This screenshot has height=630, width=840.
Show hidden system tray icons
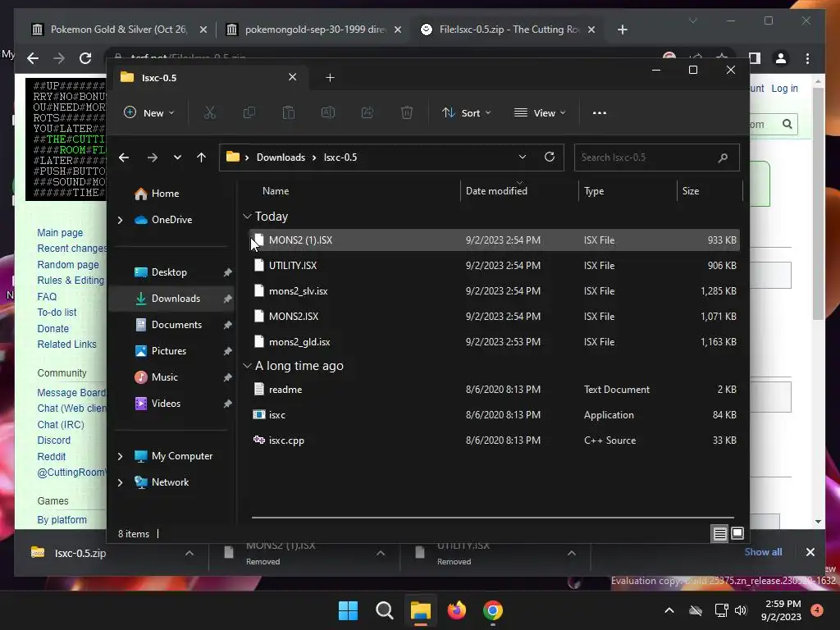pyautogui.click(x=669, y=610)
